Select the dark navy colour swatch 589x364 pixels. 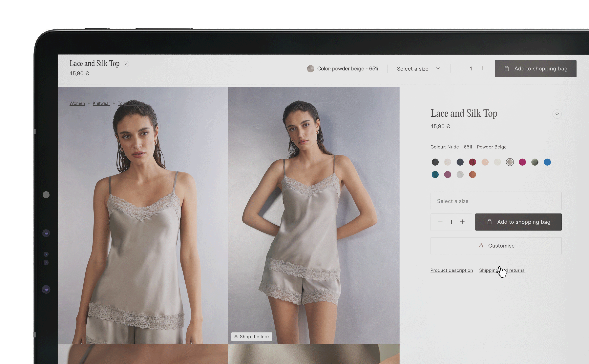coord(460,162)
